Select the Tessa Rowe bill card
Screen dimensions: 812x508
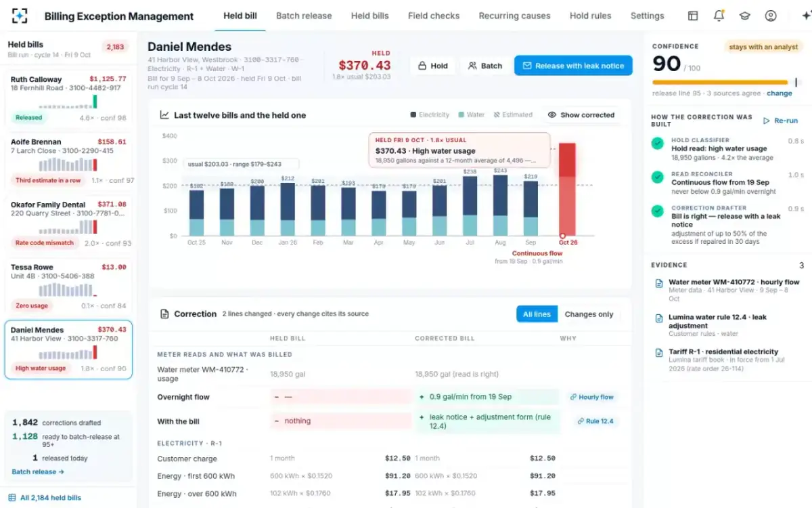pos(68,287)
